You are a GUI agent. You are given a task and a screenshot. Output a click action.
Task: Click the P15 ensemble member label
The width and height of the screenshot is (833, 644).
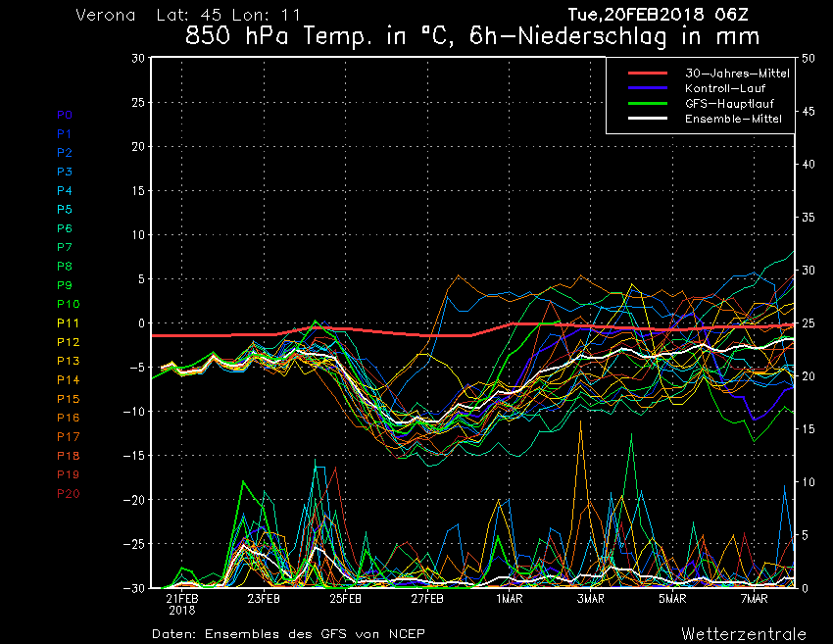(68, 399)
